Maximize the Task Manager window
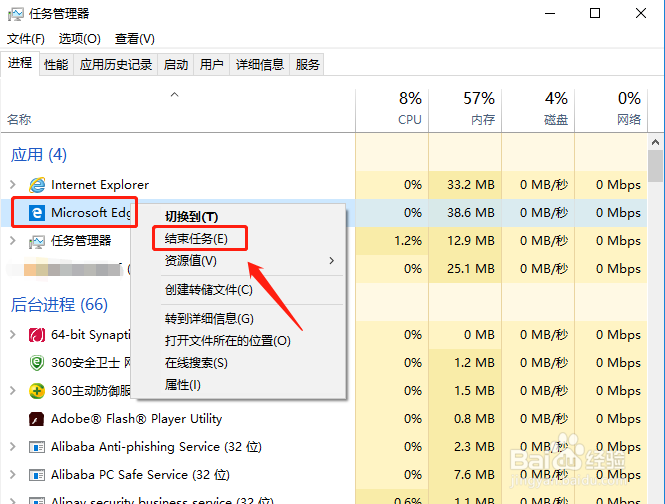This screenshot has width=665, height=504. 595,13
